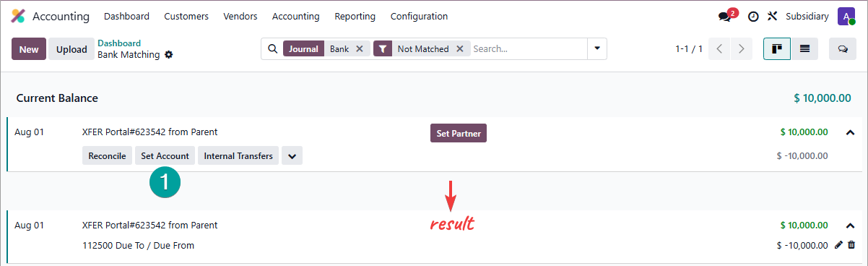Click the Bank Matching settings gear

tap(169, 55)
